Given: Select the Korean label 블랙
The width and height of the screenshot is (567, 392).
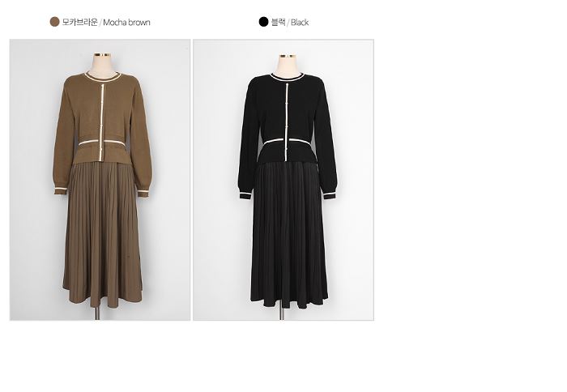Looking at the screenshot, I should [x=279, y=22].
